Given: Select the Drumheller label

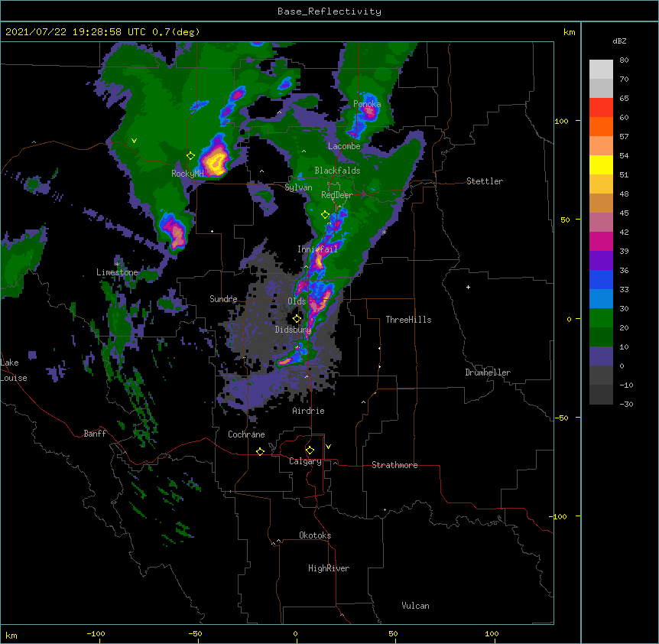Looking at the screenshot, I should tap(488, 372).
